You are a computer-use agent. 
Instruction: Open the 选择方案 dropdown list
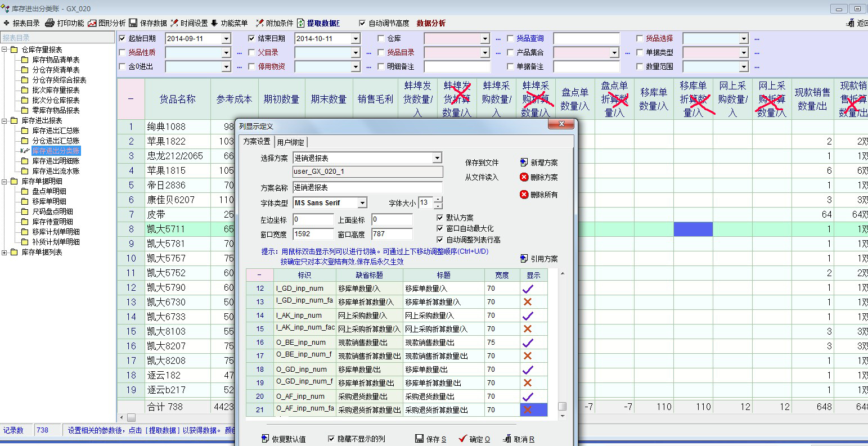click(x=437, y=158)
